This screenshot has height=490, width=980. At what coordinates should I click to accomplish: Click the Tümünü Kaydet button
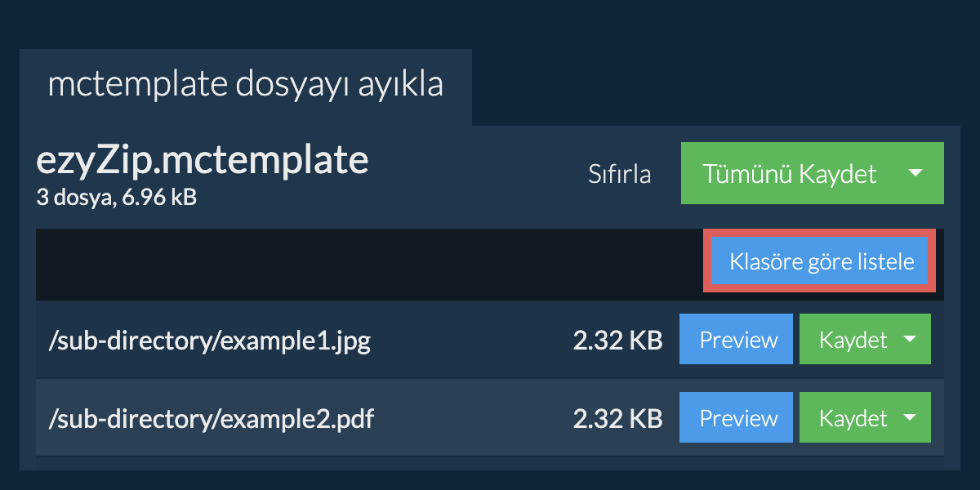[789, 173]
